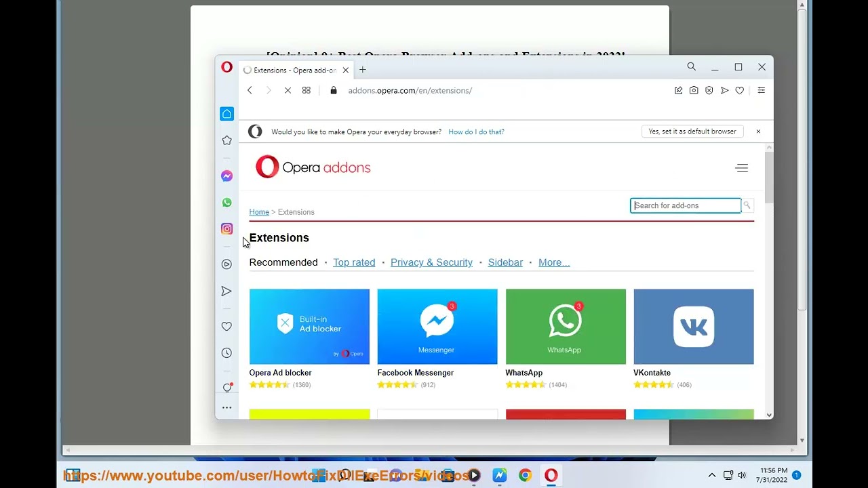Open a new tab with plus button

click(363, 70)
